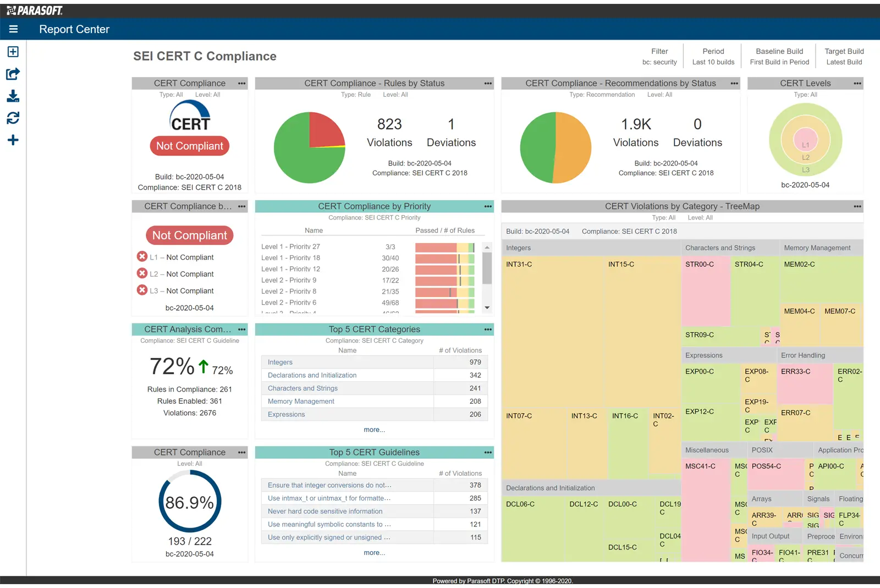The height and width of the screenshot is (588, 880).
Task: Click the download report icon
Action: click(x=13, y=96)
